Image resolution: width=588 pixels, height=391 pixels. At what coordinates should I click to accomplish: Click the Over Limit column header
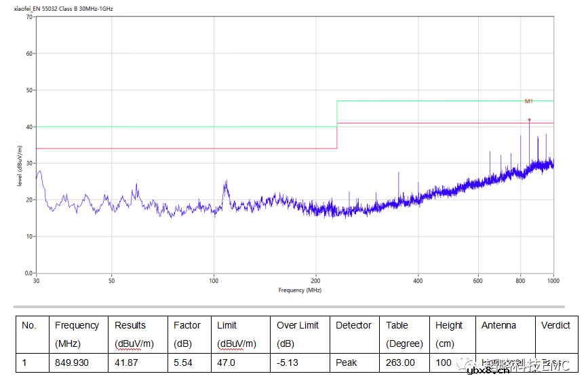298,326
